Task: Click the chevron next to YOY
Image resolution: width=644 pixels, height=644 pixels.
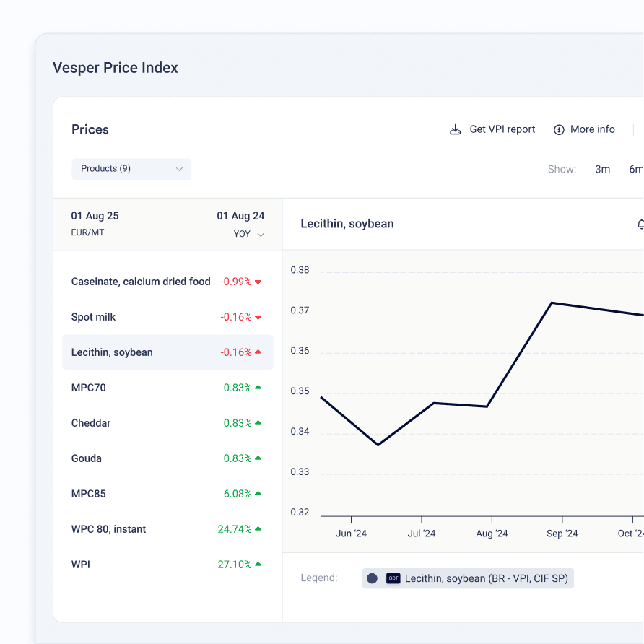Action: pos(261,235)
